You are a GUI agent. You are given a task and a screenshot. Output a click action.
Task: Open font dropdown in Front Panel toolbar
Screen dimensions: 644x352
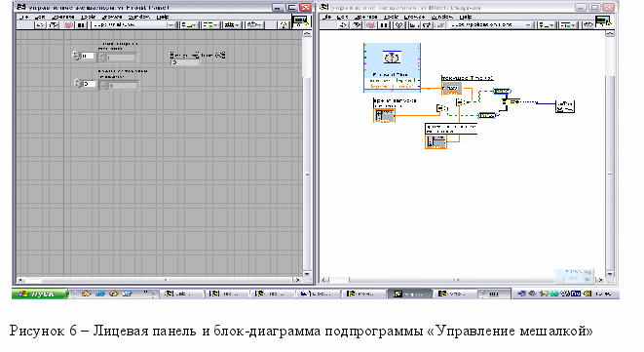[x=133, y=25]
